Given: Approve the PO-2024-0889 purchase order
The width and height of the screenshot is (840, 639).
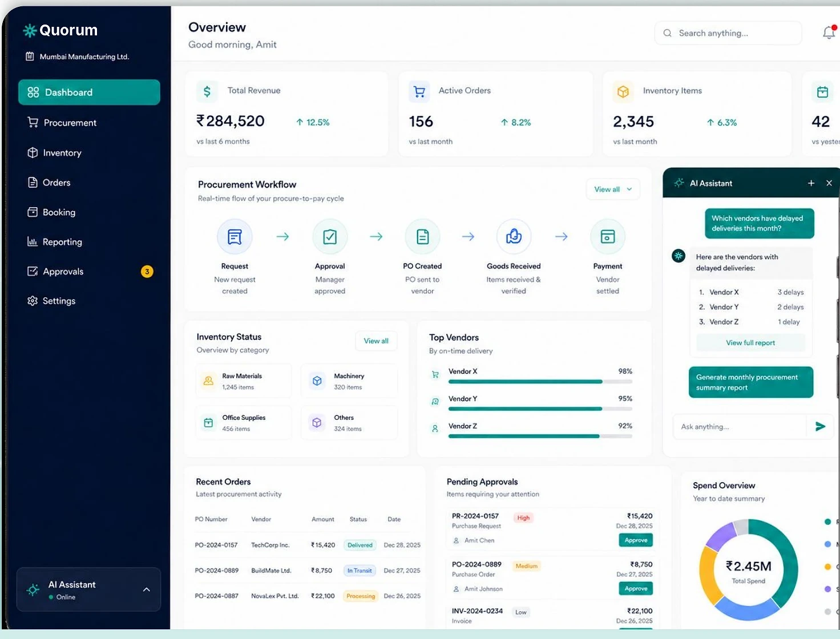Looking at the screenshot, I should click(x=636, y=589).
